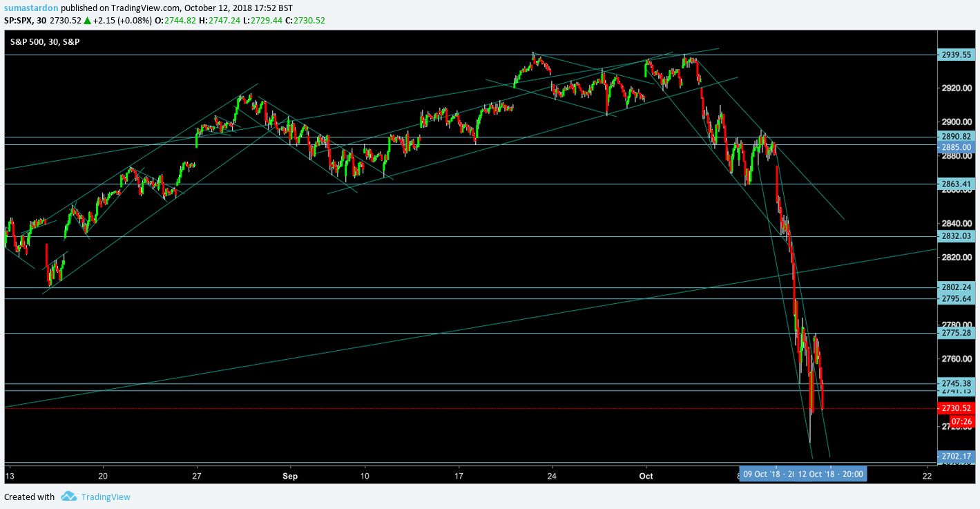Select the 2885.00 price level label
This screenshot has width=980, height=509.
[957, 147]
